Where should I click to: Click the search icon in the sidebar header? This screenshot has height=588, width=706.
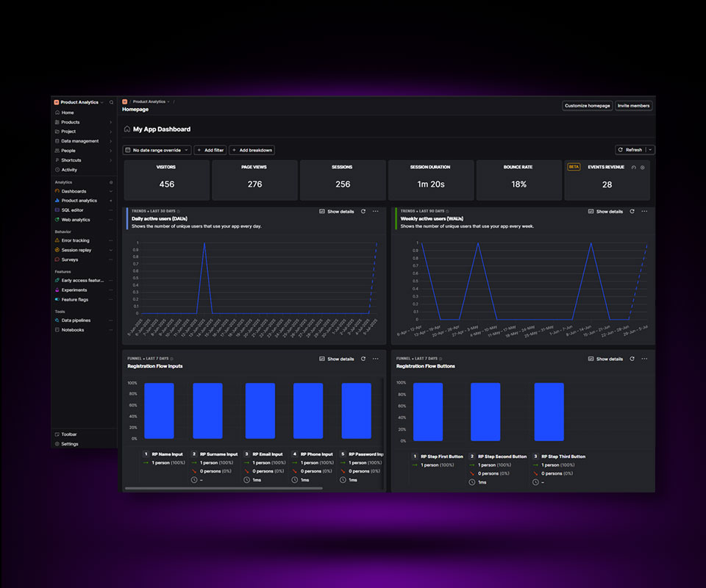point(112,102)
